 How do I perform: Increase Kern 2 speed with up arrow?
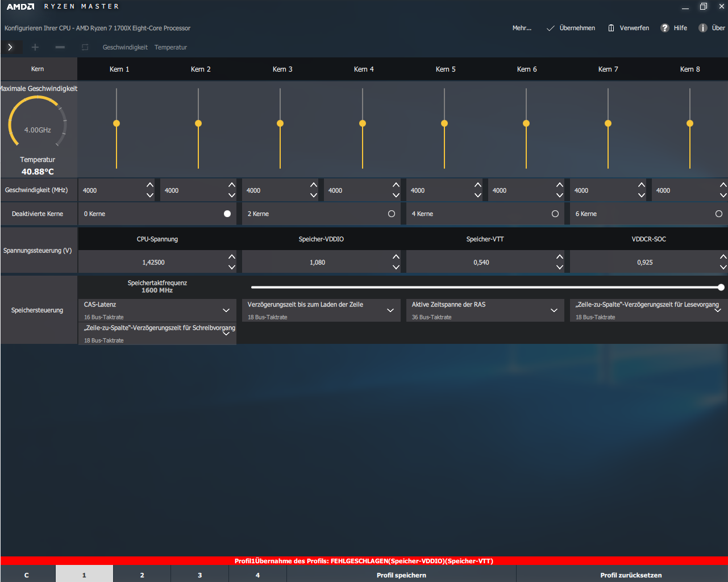(232, 185)
